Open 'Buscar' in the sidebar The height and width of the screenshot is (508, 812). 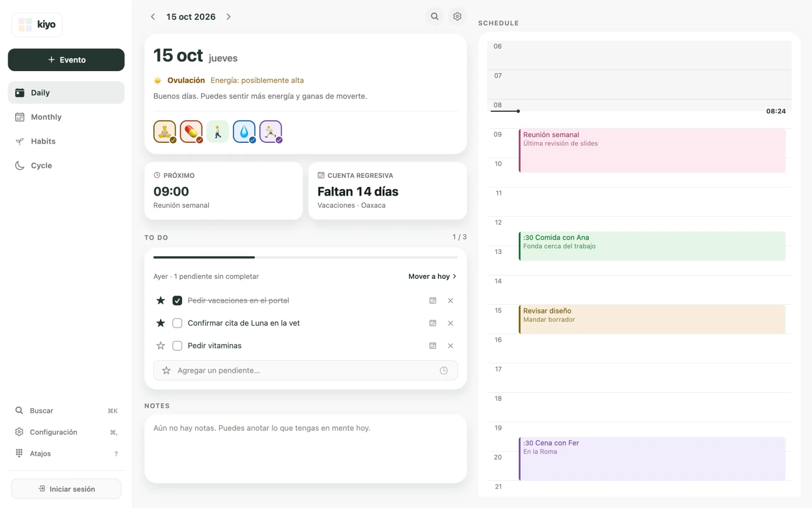coord(66,410)
